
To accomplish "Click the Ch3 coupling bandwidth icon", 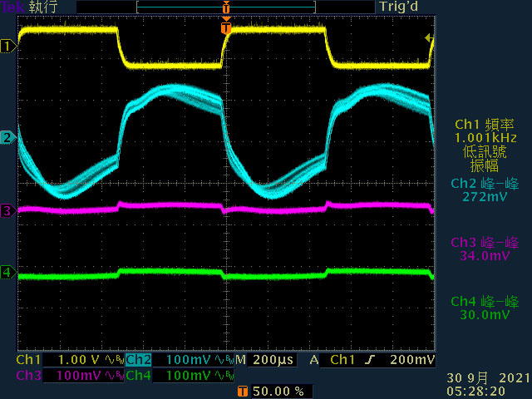I will pyautogui.click(x=115, y=375).
